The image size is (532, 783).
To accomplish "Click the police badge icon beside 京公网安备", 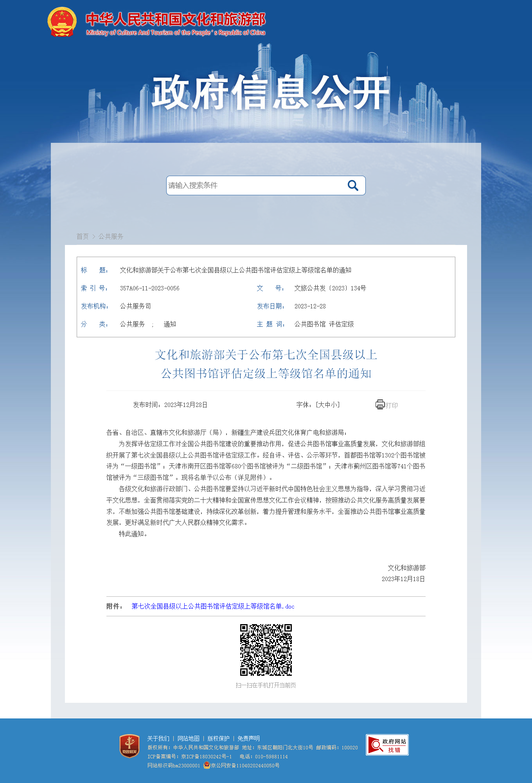I will point(207,765).
